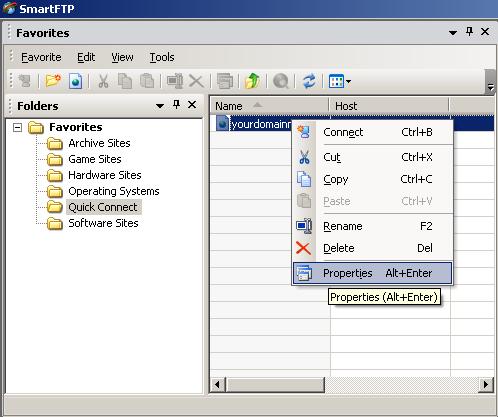Image resolution: width=498 pixels, height=417 pixels.
Task: Pin the Folders panel with pushpin
Action: coord(177,105)
